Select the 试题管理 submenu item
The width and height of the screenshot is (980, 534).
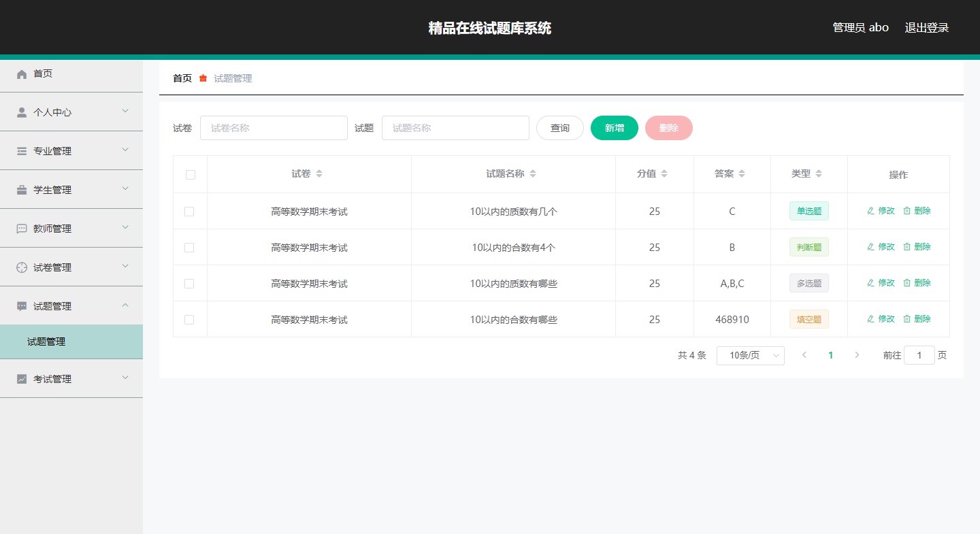click(46, 342)
